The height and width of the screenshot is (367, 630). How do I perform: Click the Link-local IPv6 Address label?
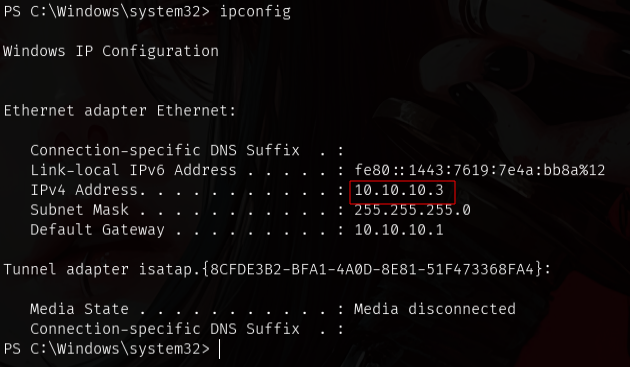tap(133, 170)
